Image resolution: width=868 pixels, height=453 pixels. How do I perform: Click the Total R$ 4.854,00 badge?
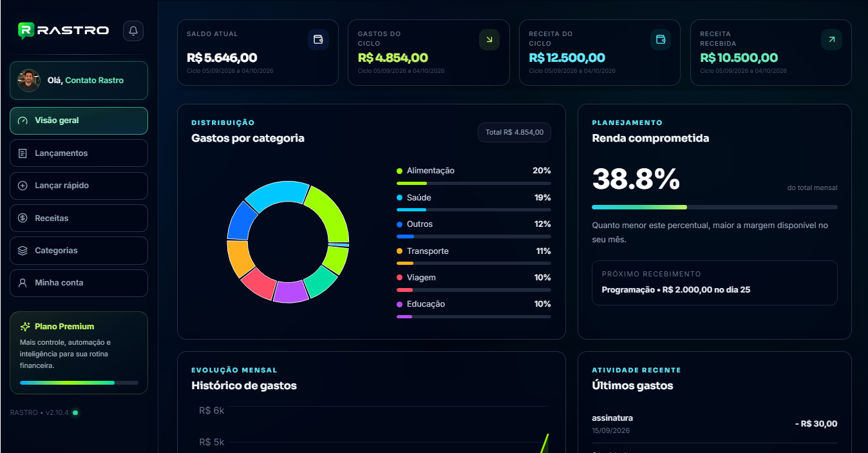[514, 132]
